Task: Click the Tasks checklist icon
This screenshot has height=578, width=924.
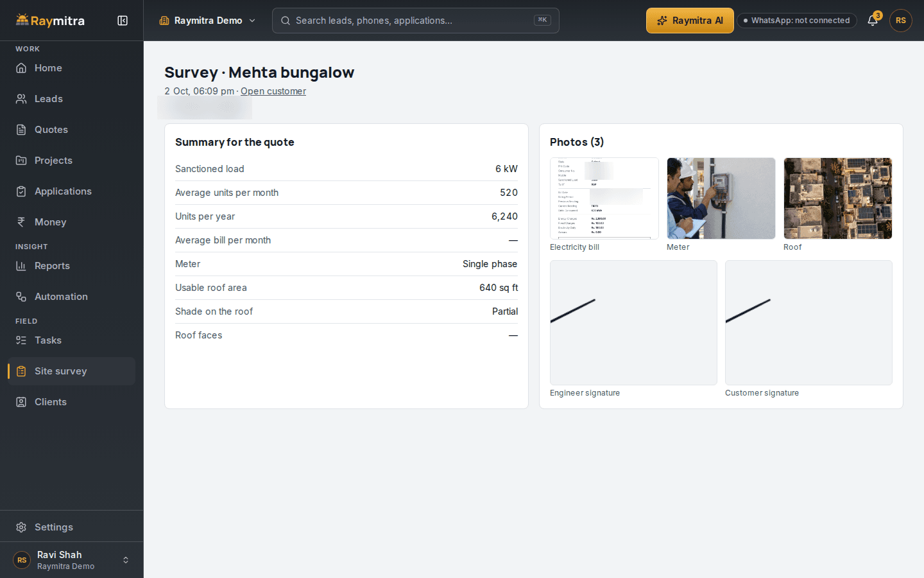Action: point(21,340)
